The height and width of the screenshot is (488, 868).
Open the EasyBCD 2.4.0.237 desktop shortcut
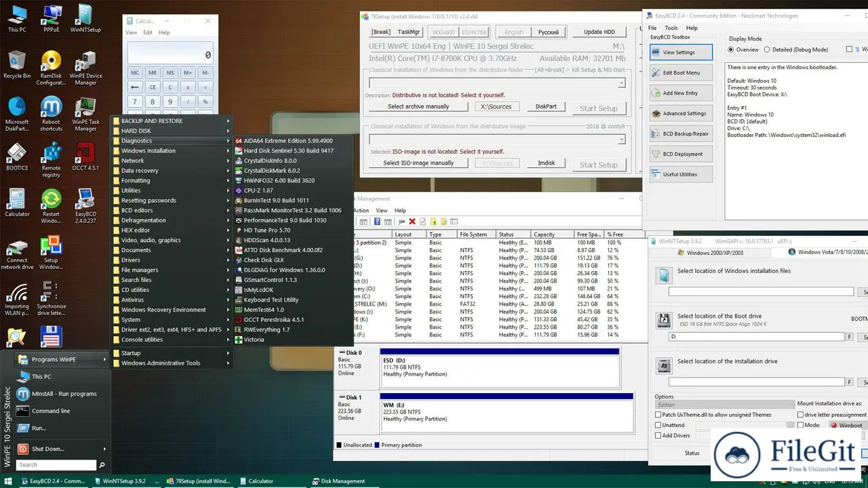(85, 207)
